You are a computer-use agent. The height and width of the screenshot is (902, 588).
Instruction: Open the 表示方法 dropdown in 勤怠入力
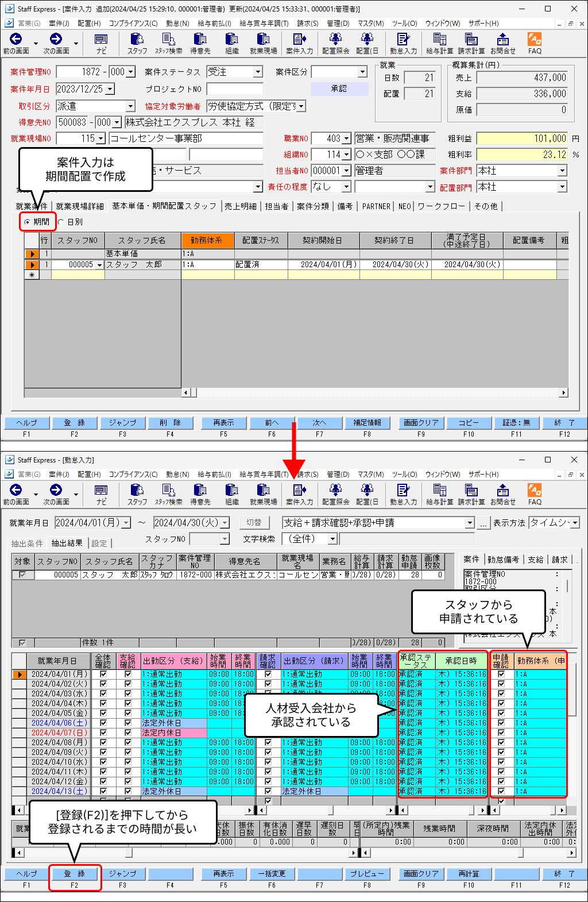(x=575, y=523)
